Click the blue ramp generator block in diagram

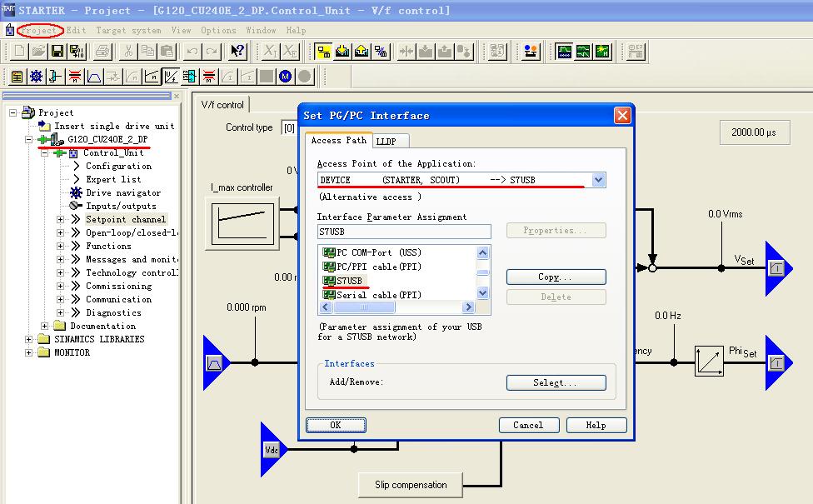[x=215, y=363]
